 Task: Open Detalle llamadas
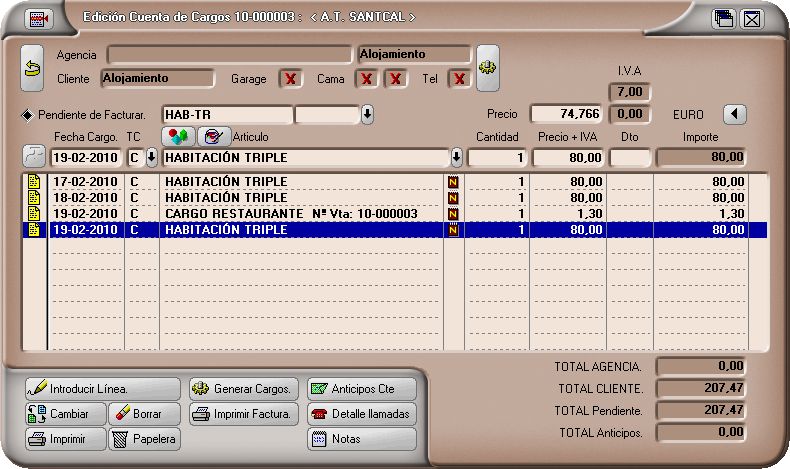[360, 414]
